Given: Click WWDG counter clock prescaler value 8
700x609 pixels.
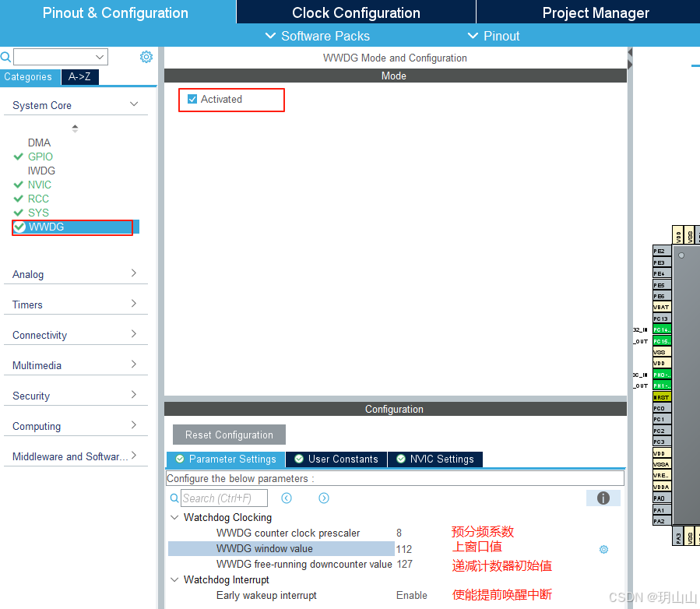Looking at the screenshot, I should (399, 533).
